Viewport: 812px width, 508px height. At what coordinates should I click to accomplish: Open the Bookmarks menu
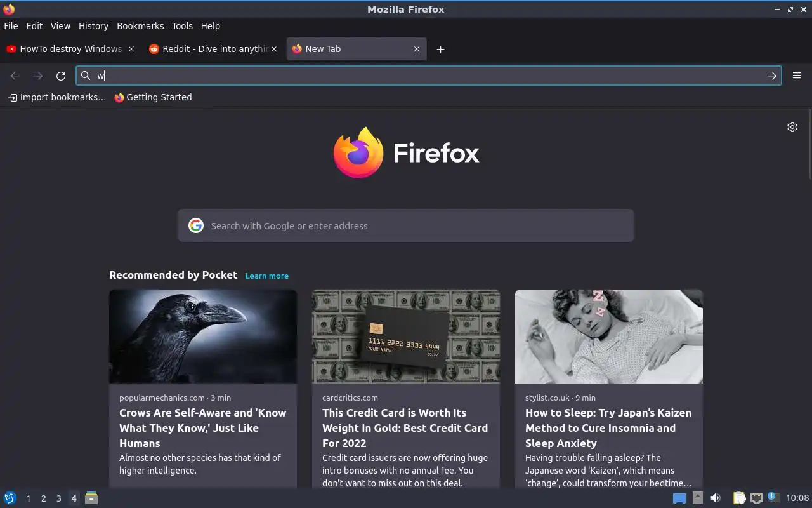(140, 26)
